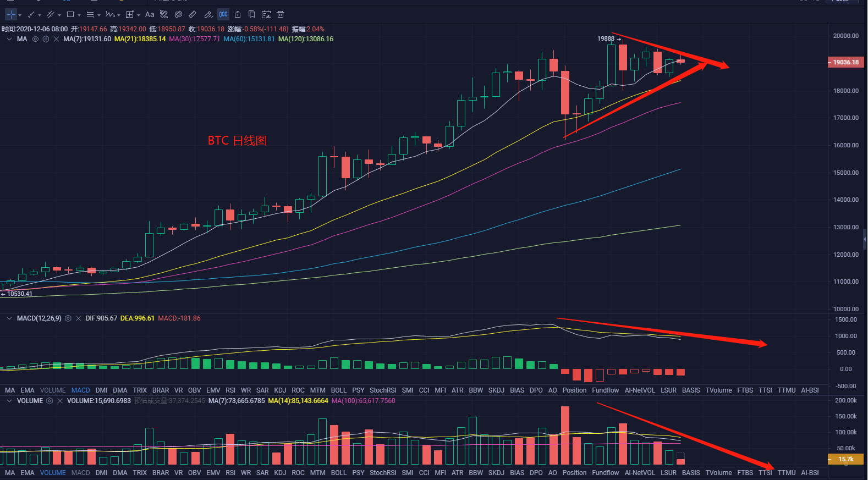The height and width of the screenshot is (480, 868).
Task: Click the red BTC 日线图 chart annotation
Action: [x=237, y=141]
